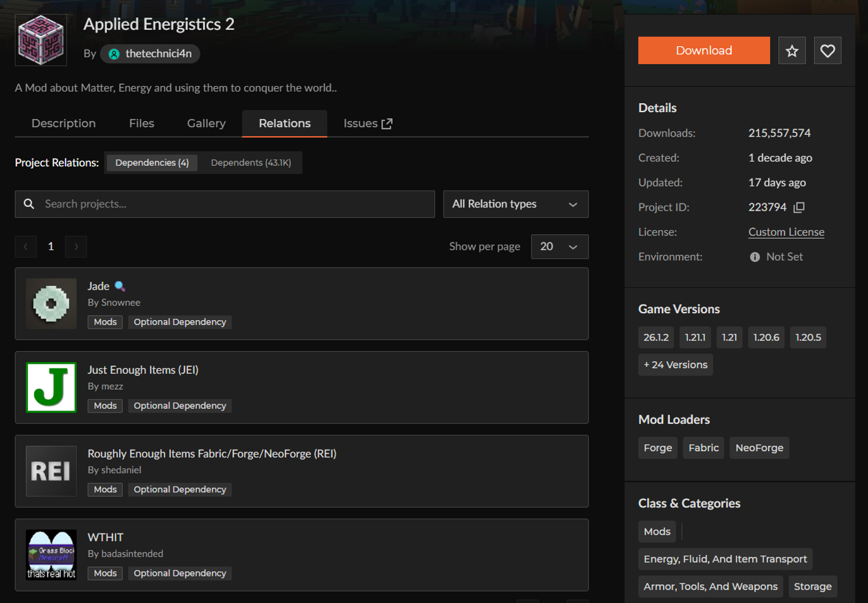868x603 pixels.
Task: Select page number 1
Action: (51, 246)
